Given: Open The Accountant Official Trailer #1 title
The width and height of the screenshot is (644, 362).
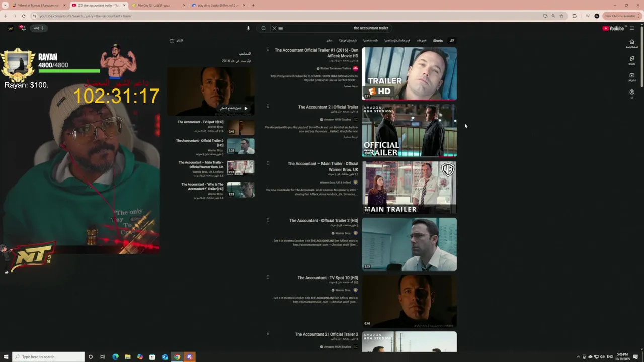Looking at the screenshot, I should point(316,53).
